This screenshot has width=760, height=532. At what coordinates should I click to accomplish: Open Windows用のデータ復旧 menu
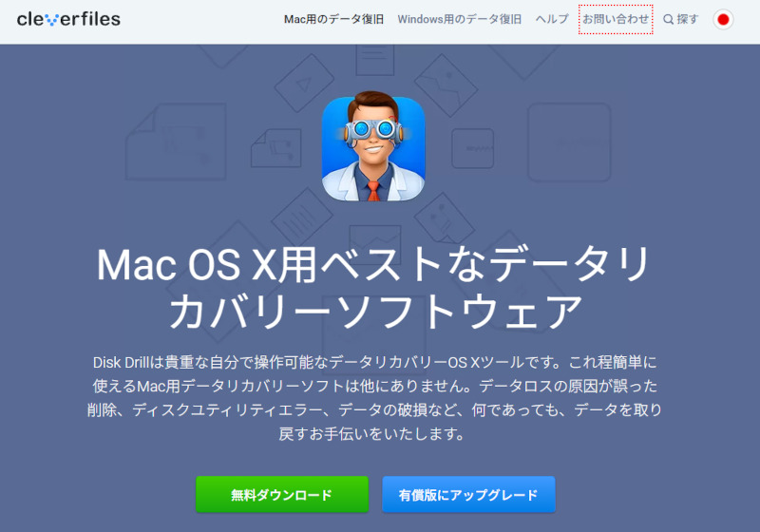click(459, 19)
